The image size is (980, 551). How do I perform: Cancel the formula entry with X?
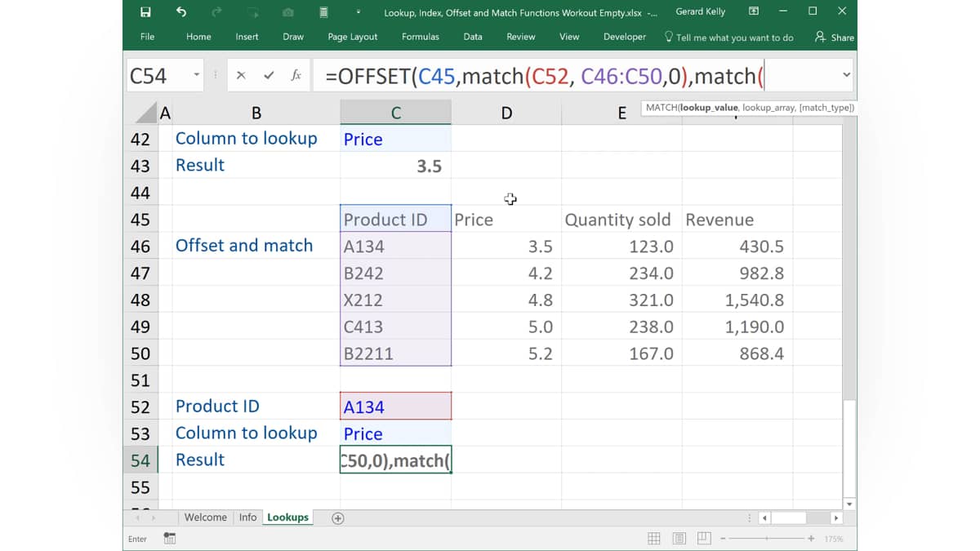[241, 75]
